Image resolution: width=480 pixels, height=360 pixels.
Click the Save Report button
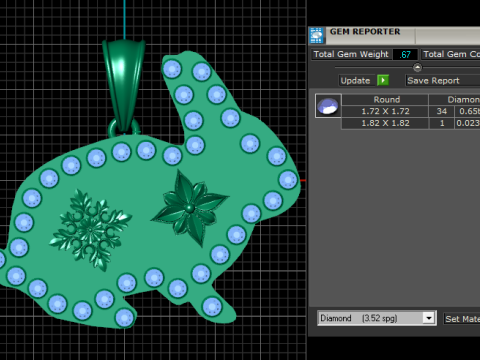click(442, 81)
